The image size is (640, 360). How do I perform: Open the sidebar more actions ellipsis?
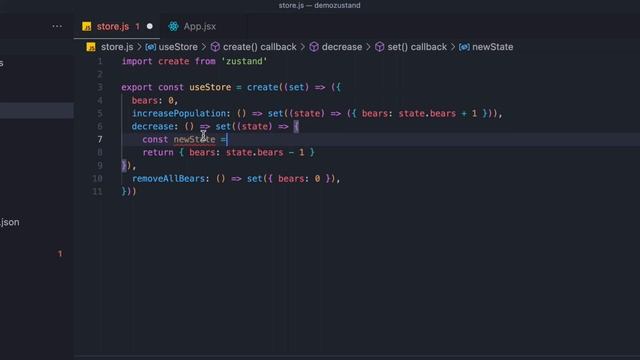[x=57, y=27]
